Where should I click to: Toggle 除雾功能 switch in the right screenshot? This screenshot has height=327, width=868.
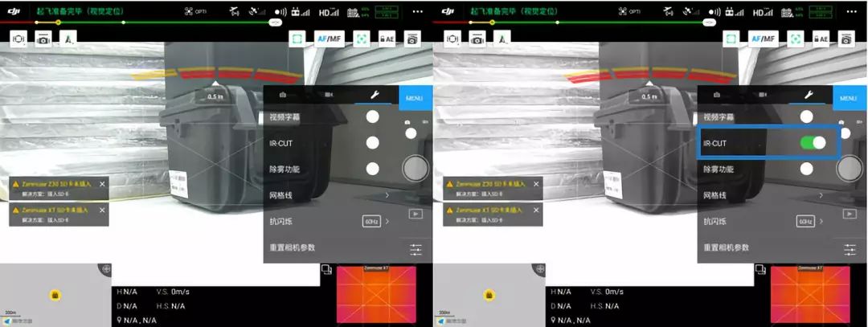tap(806, 169)
